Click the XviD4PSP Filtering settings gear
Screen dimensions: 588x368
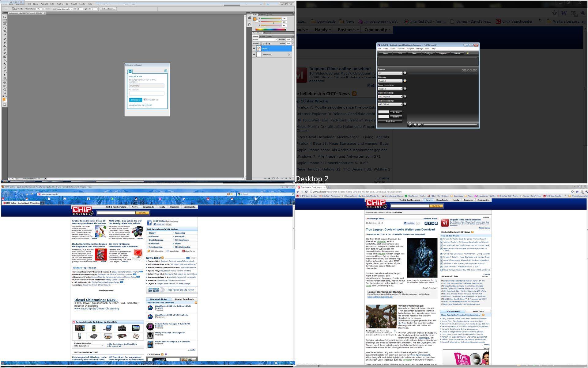[405, 81]
